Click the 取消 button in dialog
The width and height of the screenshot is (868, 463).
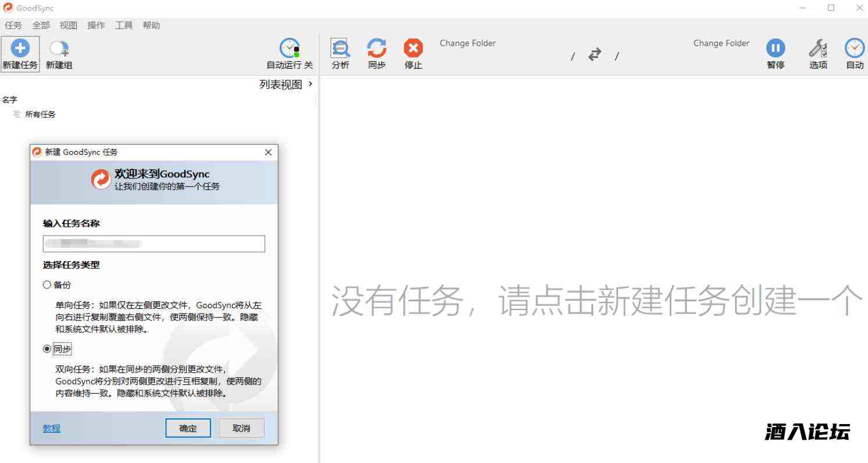pos(241,428)
